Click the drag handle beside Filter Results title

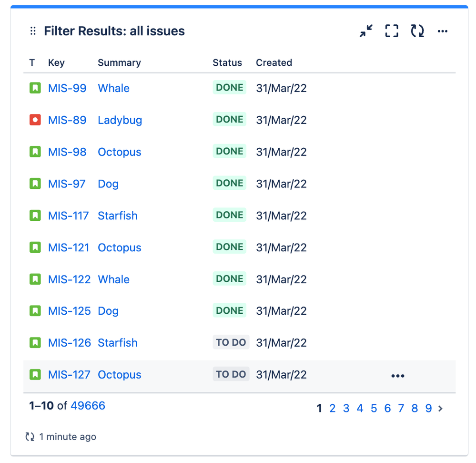point(32,31)
